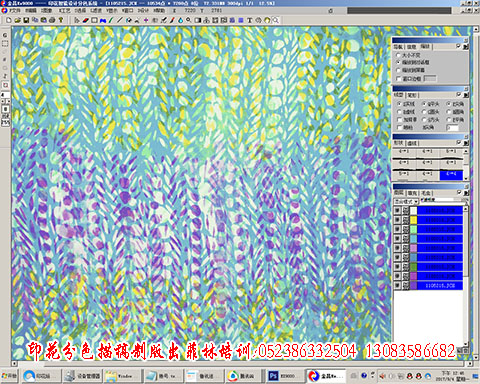Click the topmost tool in the left toolbox
Screen dimensions: 480x384
(x=5, y=35)
